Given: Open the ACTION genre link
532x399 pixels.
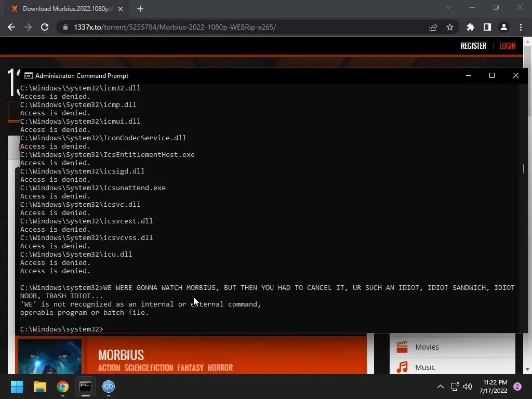Looking at the screenshot, I should (x=109, y=368).
